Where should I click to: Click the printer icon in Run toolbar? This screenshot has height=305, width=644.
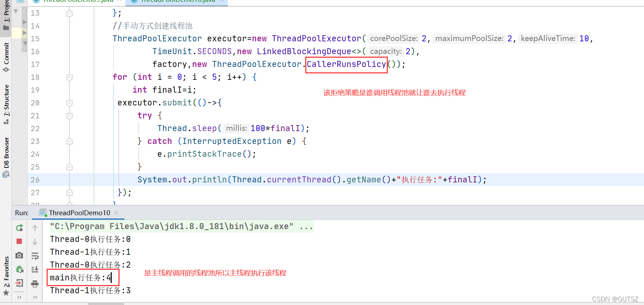35,284
